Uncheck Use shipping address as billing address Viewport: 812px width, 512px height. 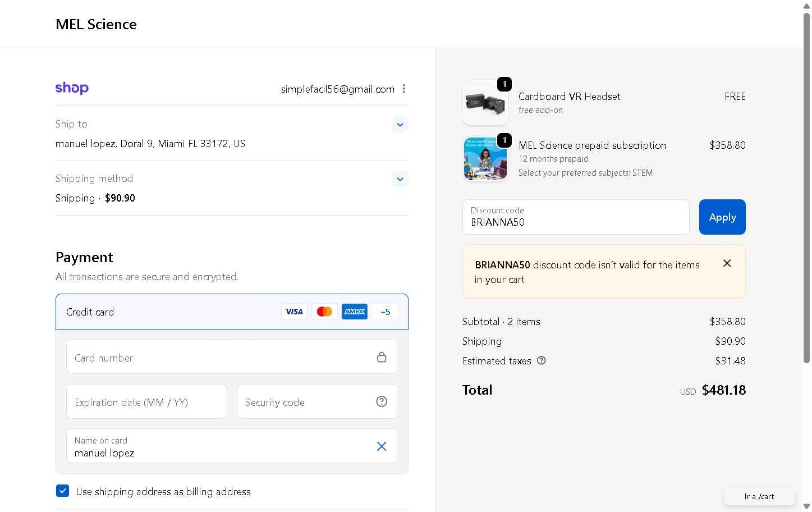coord(62,491)
